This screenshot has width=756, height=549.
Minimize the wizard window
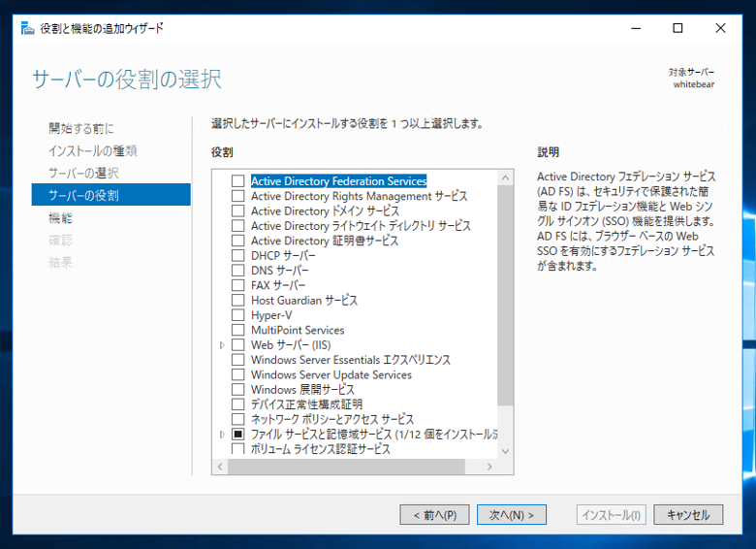coord(636,28)
